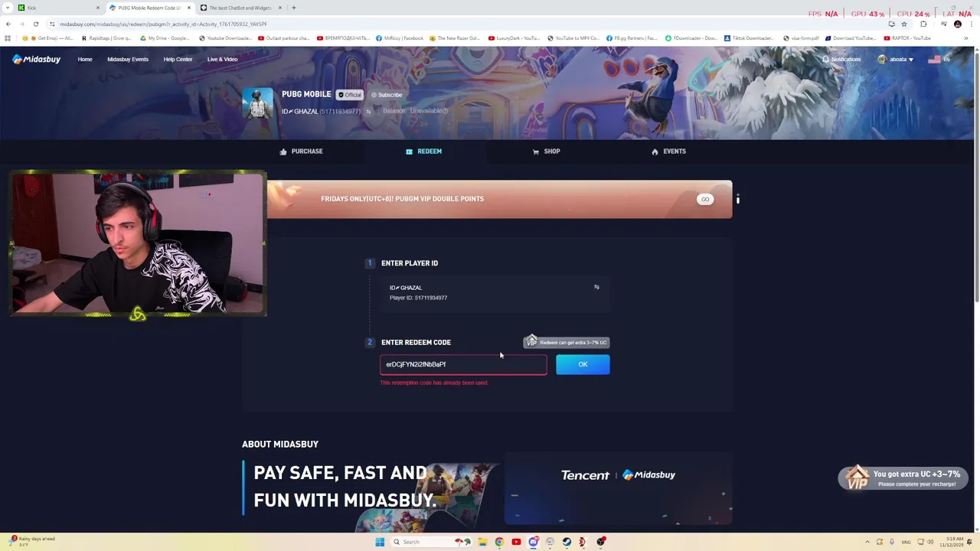Open File Explorer from the taskbar

click(482, 542)
